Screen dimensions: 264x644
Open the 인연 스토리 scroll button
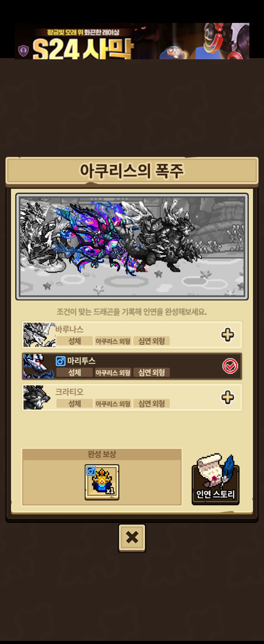(215, 480)
